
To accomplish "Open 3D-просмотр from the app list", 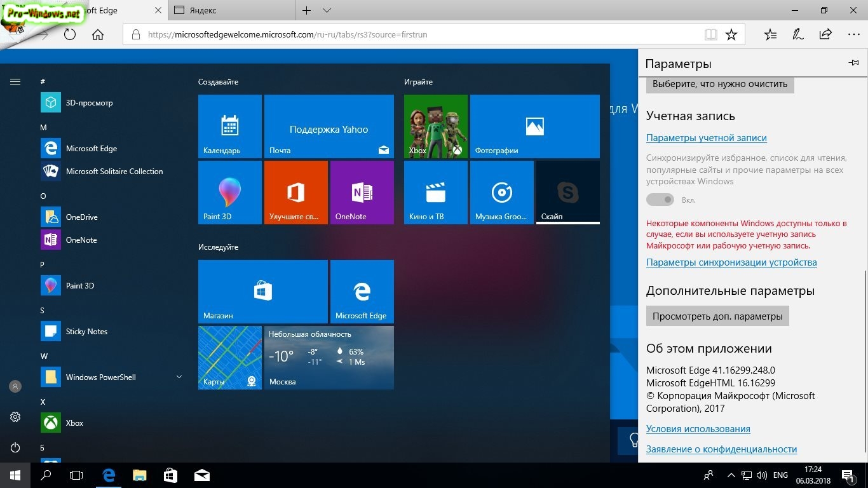I will 112,102.
